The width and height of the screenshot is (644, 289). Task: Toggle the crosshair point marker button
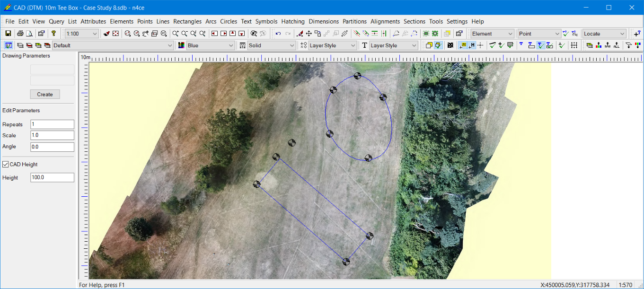[x=481, y=45]
